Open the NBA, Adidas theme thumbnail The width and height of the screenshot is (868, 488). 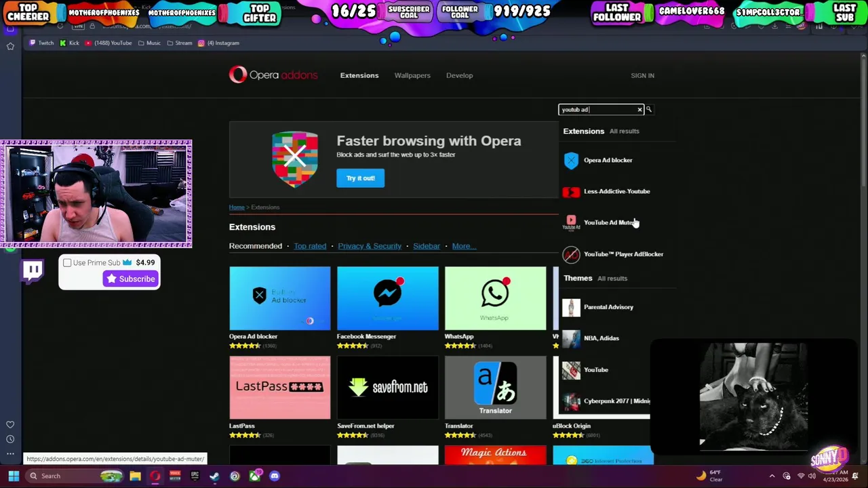[x=571, y=338]
